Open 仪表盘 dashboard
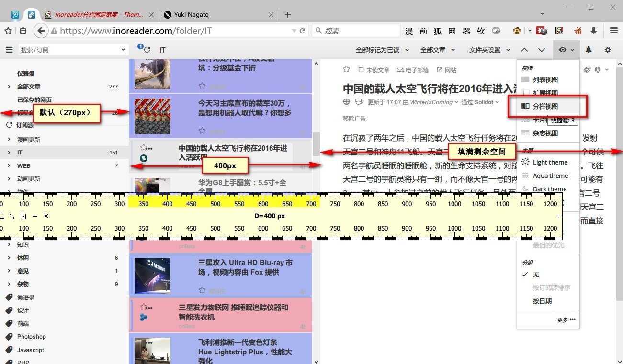This screenshot has width=623, height=364. point(26,74)
